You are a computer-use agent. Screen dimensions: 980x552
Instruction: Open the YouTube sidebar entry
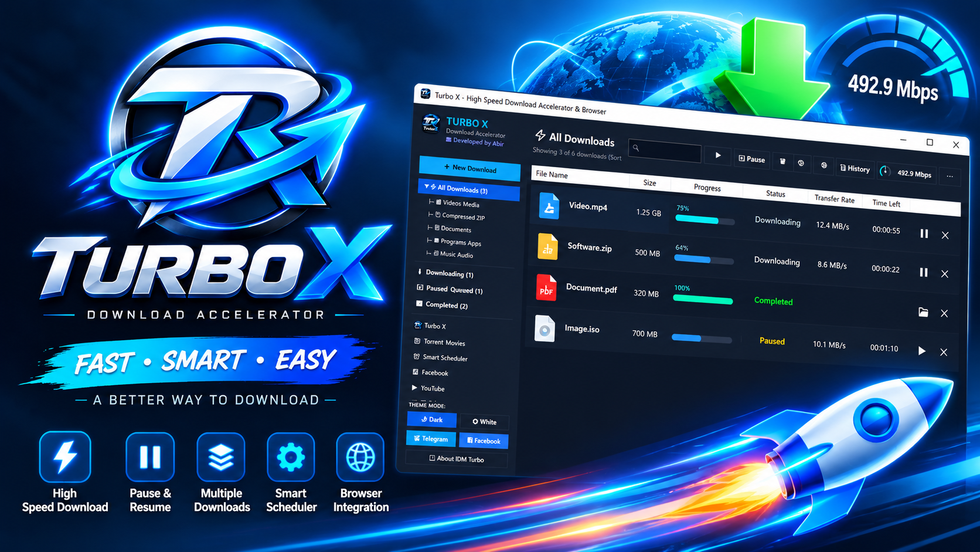click(428, 388)
